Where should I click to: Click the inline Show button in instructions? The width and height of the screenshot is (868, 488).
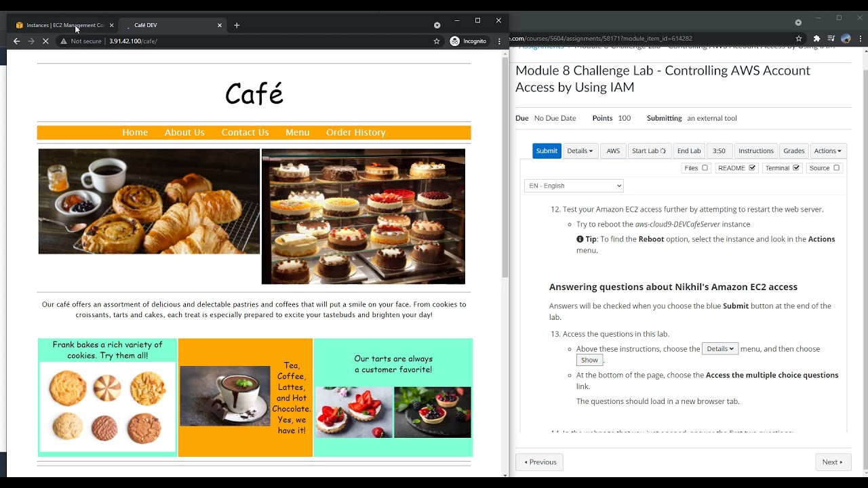(589, 360)
